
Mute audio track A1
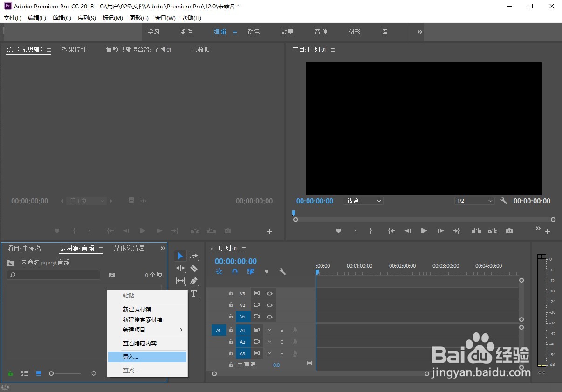pyautogui.click(x=269, y=330)
